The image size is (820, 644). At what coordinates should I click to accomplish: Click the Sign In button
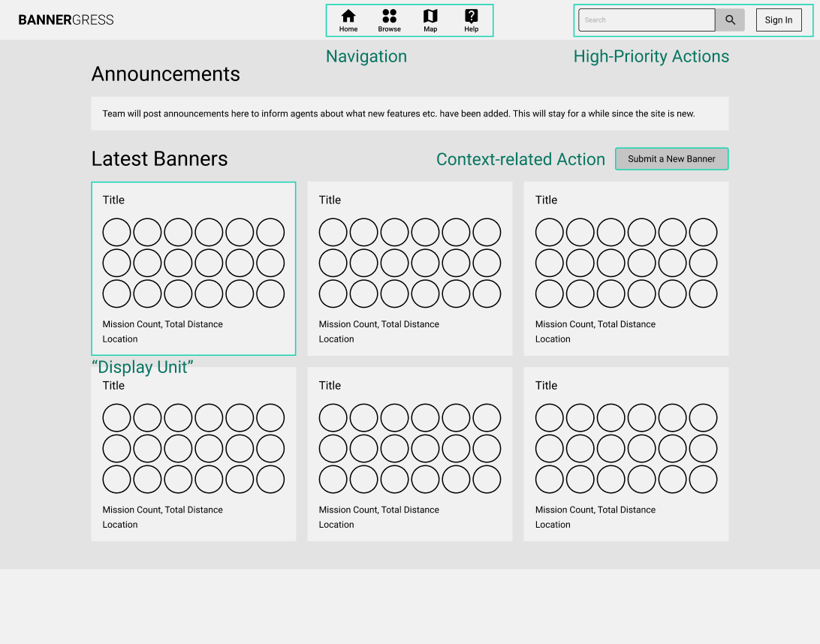pos(778,20)
